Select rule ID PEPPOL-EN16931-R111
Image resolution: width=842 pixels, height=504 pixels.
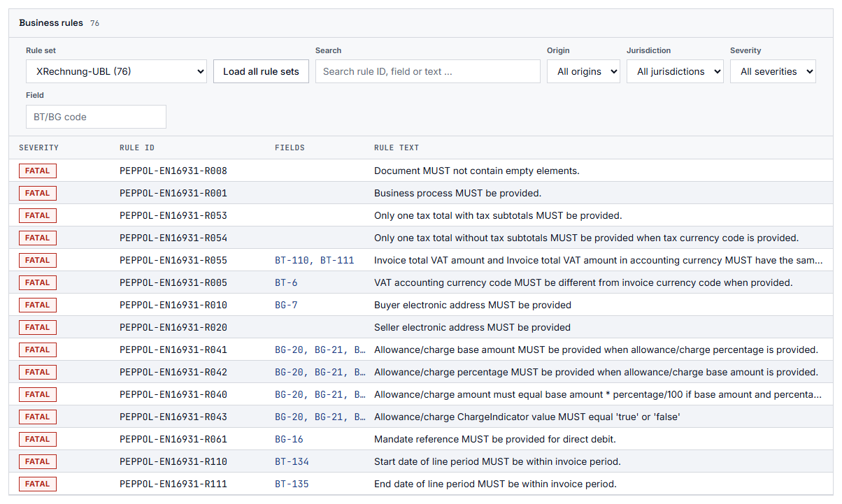[173, 484]
